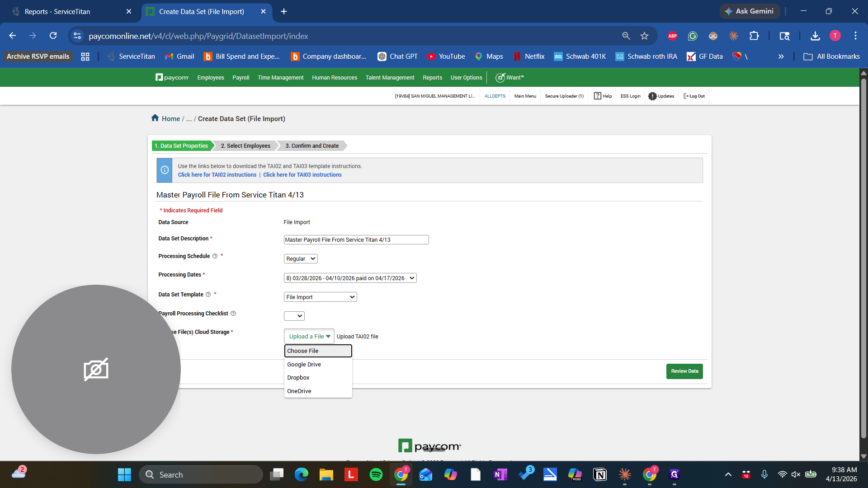Image resolution: width=868 pixels, height=488 pixels.
Task: Open Chrome Downloads from the toolbar icon
Action: coord(815,36)
